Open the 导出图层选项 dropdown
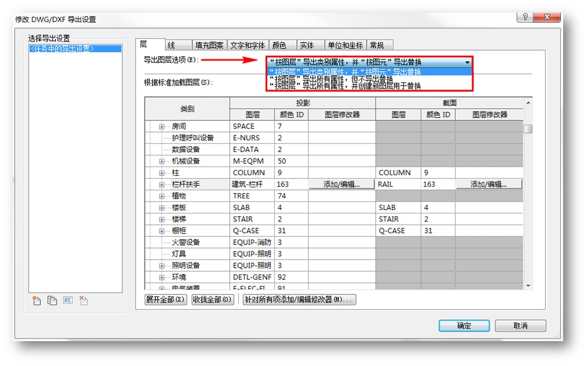The height and width of the screenshot is (366, 588). [369, 62]
